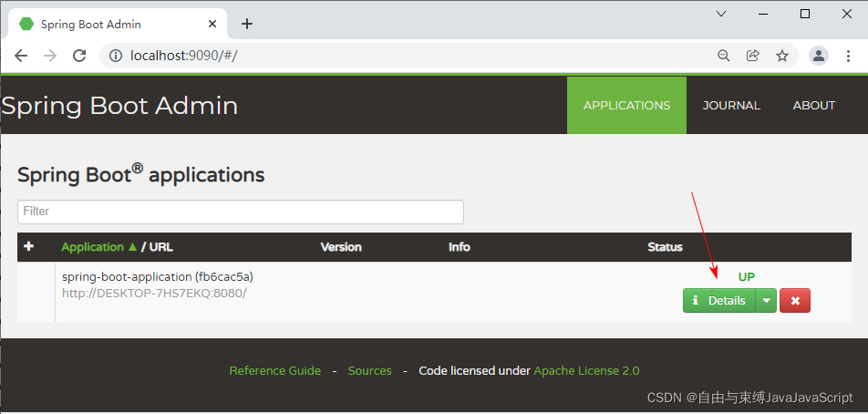The height and width of the screenshot is (414, 868).
Task: Click the browser forward arrow
Action: click(x=50, y=56)
